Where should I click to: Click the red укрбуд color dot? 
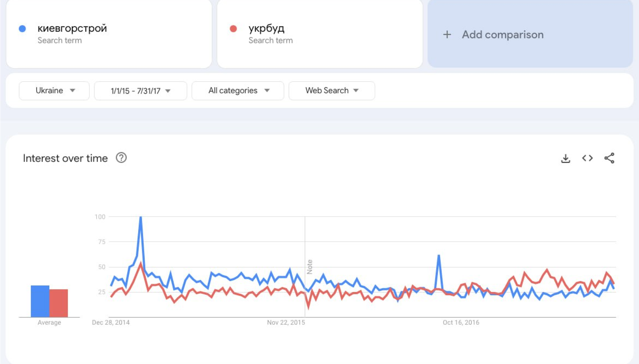click(x=233, y=29)
